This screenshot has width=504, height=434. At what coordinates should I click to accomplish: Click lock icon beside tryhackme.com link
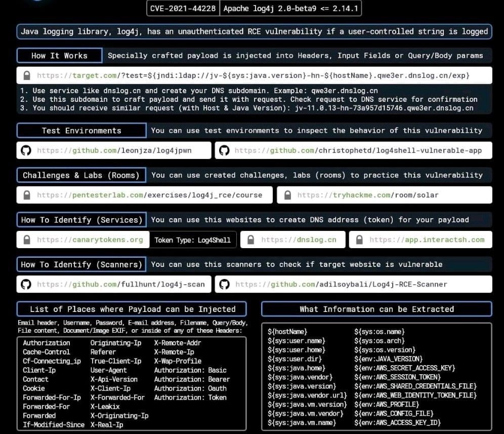click(x=288, y=195)
